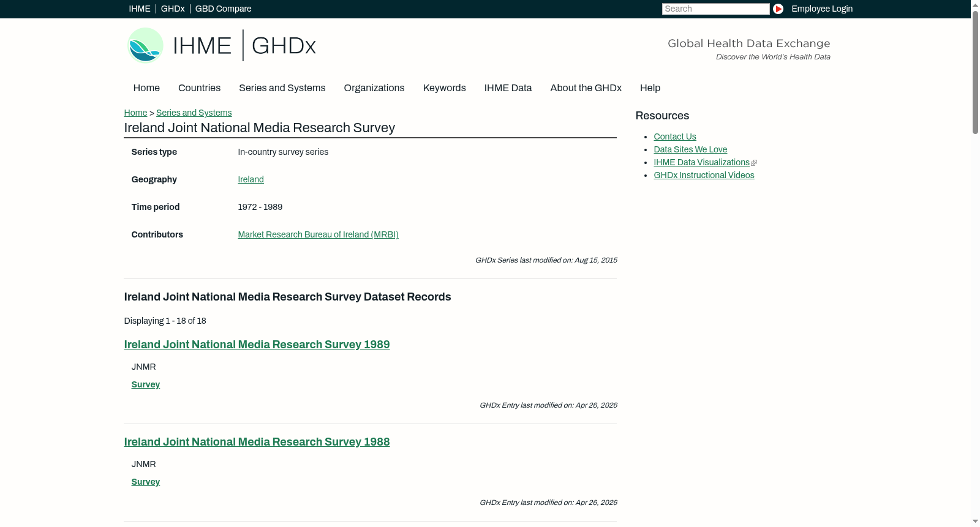Open the Contact Us resource link
The image size is (980, 527).
675,136
